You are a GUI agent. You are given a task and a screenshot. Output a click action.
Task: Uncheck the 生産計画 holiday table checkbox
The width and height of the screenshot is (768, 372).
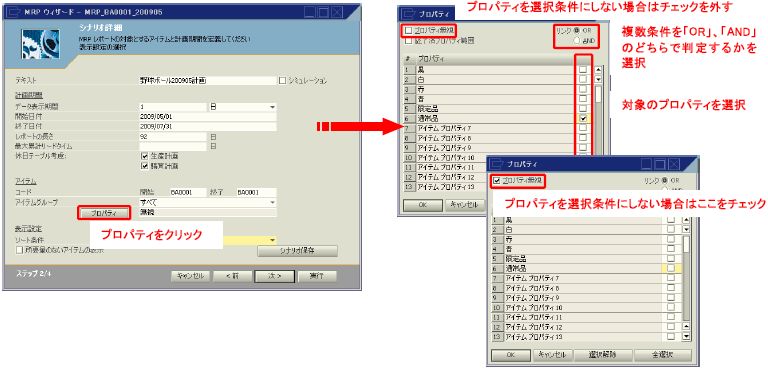(144, 156)
